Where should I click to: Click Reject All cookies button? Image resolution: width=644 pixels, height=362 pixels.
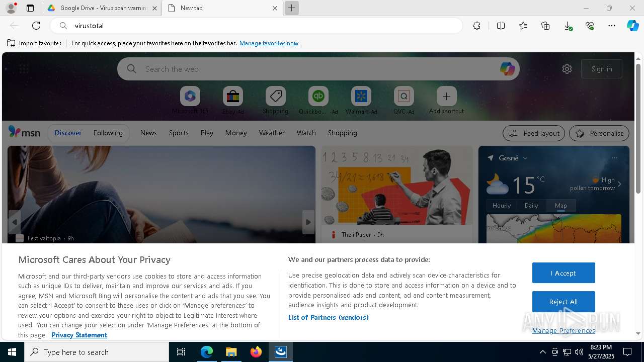pos(563,302)
